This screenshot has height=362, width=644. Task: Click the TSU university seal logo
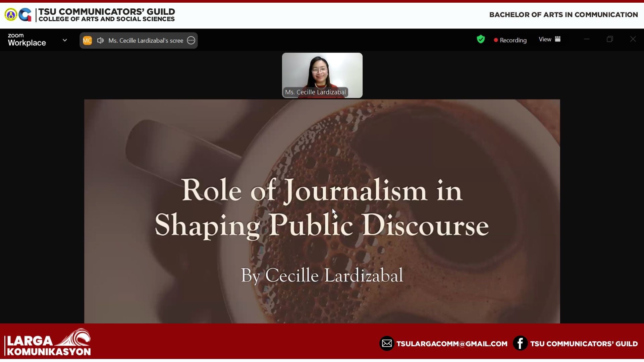coord(11,15)
